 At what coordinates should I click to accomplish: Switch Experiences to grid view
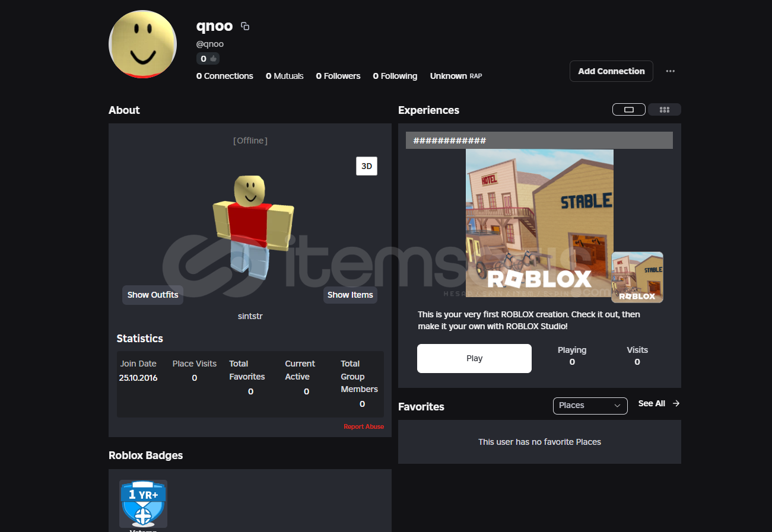pos(665,110)
